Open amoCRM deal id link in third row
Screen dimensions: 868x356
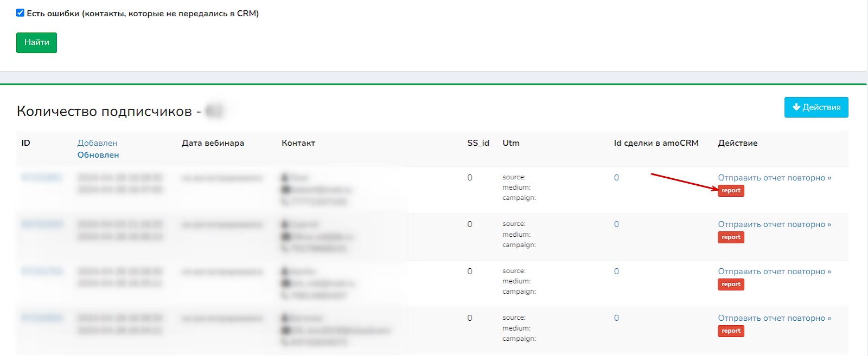coord(616,271)
